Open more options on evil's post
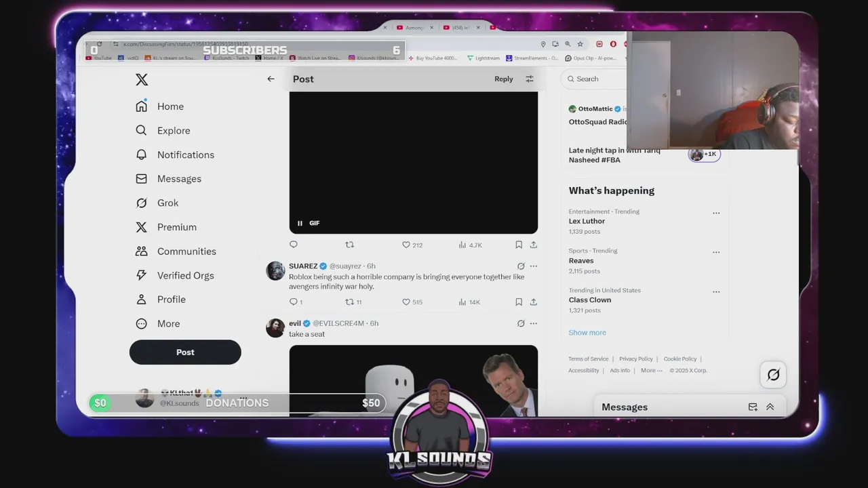868x488 pixels. point(534,323)
